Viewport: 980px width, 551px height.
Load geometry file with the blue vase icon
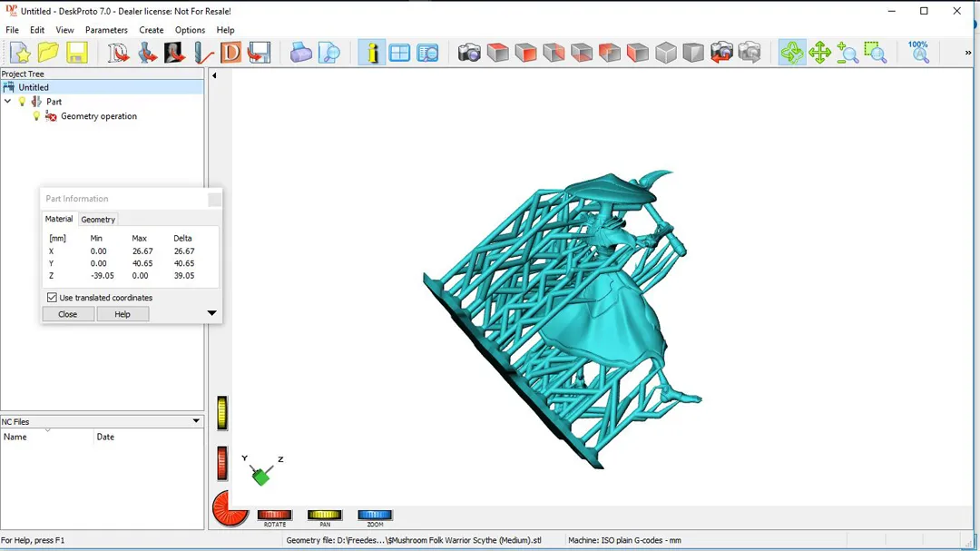(x=146, y=53)
